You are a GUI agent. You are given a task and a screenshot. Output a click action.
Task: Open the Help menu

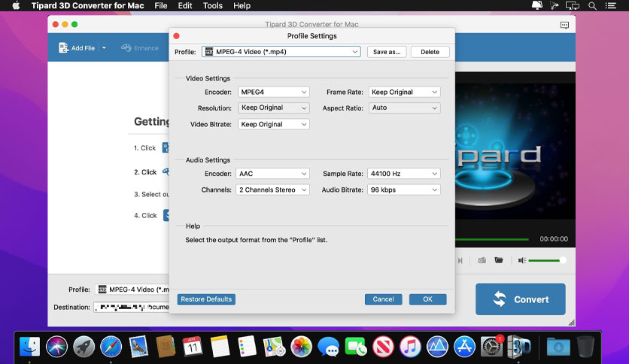[x=242, y=5]
